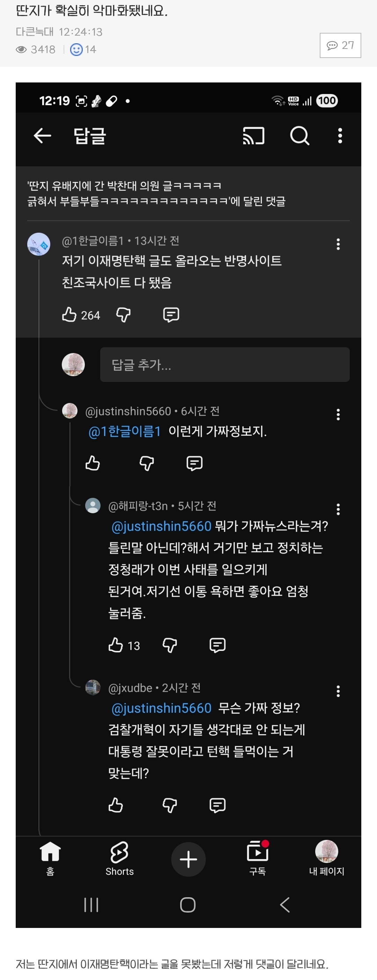Tap the back arrow beside 답글
Image resolution: width=377 pixels, height=980 pixels.
pyautogui.click(x=42, y=136)
